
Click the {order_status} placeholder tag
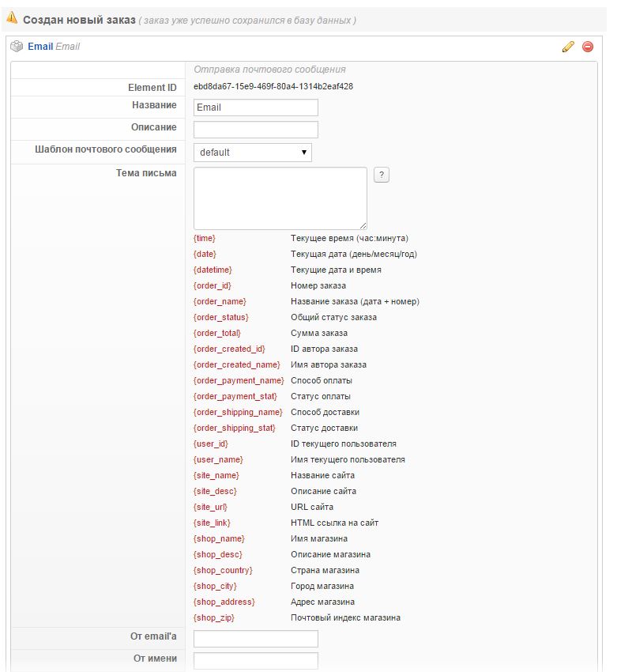click(x=221, y=318)
